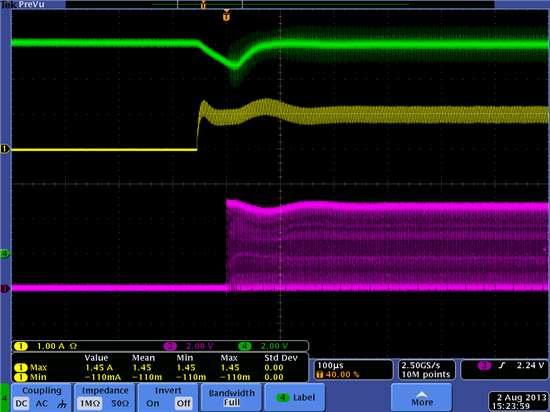Click the channel 4 scale badge 2.00 V

tap(263, 346)
